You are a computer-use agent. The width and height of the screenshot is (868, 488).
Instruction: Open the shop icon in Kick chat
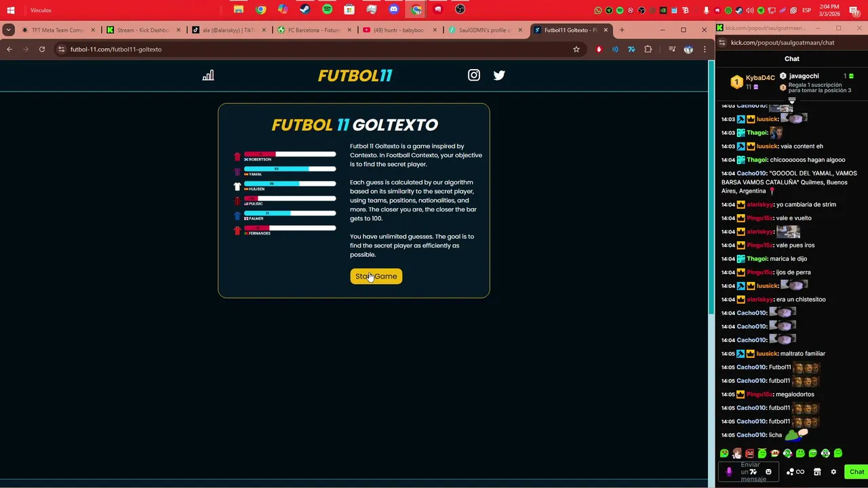pos(817,472)
